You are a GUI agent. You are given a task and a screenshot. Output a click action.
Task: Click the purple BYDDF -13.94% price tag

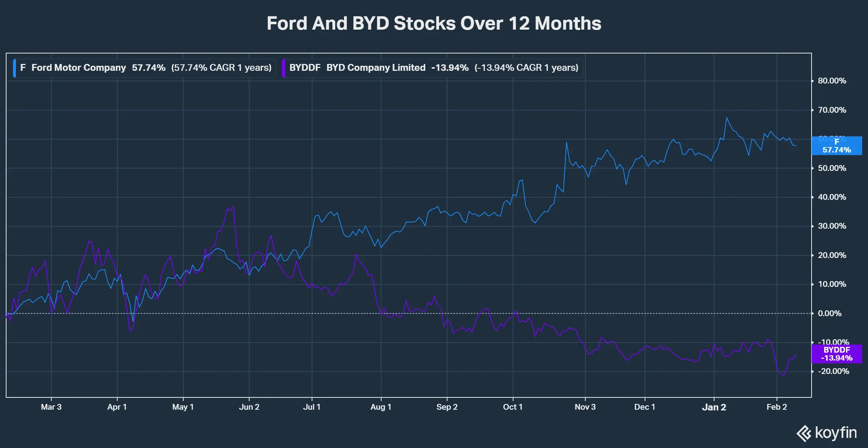837,354
